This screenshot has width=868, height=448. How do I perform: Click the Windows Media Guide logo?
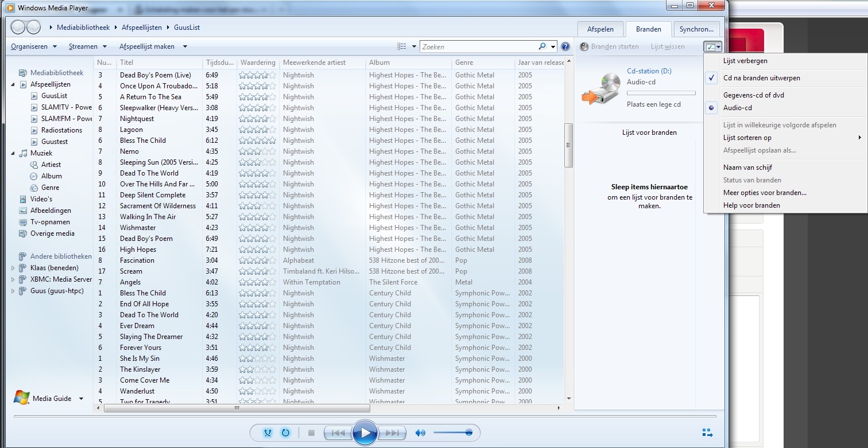pos(22,398)
